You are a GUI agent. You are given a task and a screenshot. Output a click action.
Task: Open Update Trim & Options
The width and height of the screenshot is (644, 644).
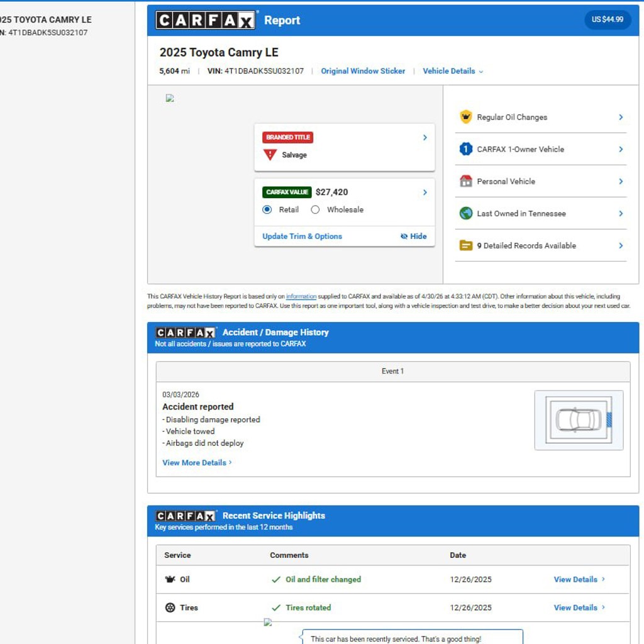[x=302, y=236]
